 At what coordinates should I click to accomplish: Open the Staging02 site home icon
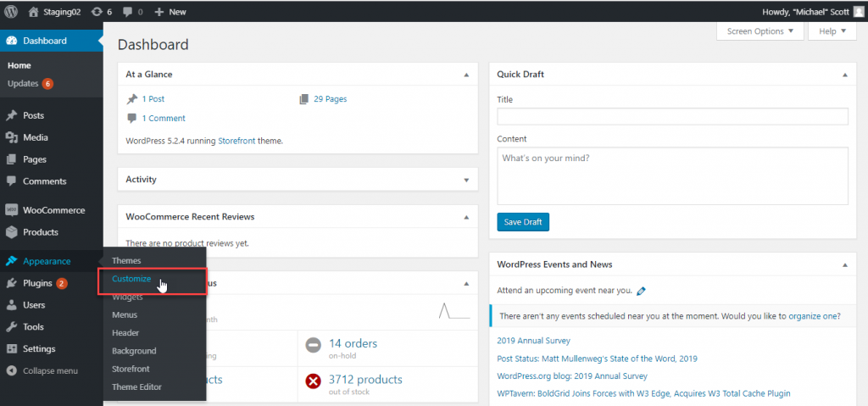coord(34,11)
